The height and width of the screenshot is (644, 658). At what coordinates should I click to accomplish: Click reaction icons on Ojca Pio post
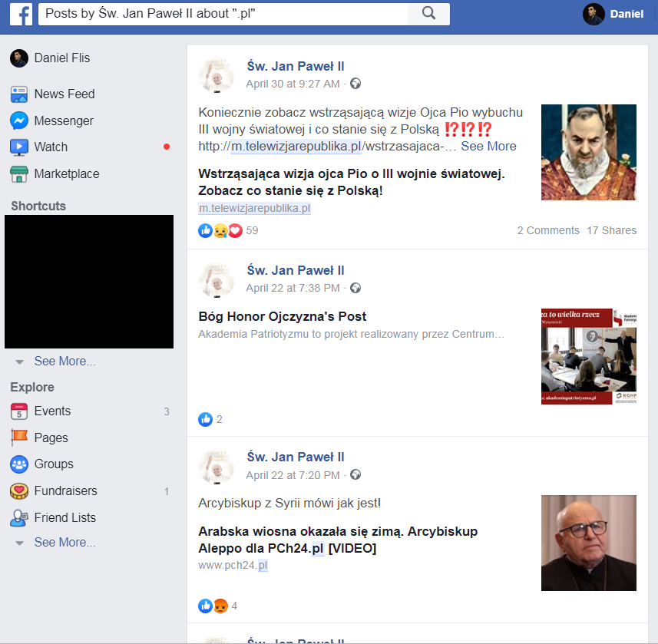click(x=220, y=230)
